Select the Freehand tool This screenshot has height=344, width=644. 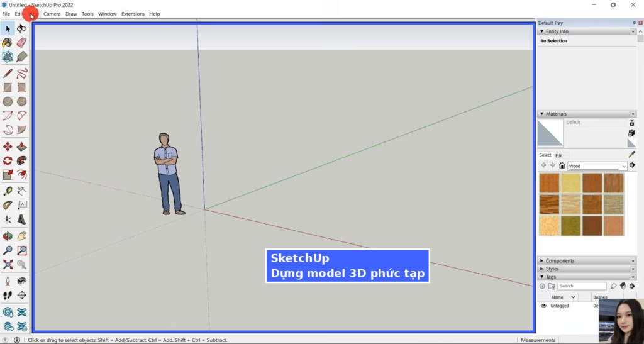point(22,74)
